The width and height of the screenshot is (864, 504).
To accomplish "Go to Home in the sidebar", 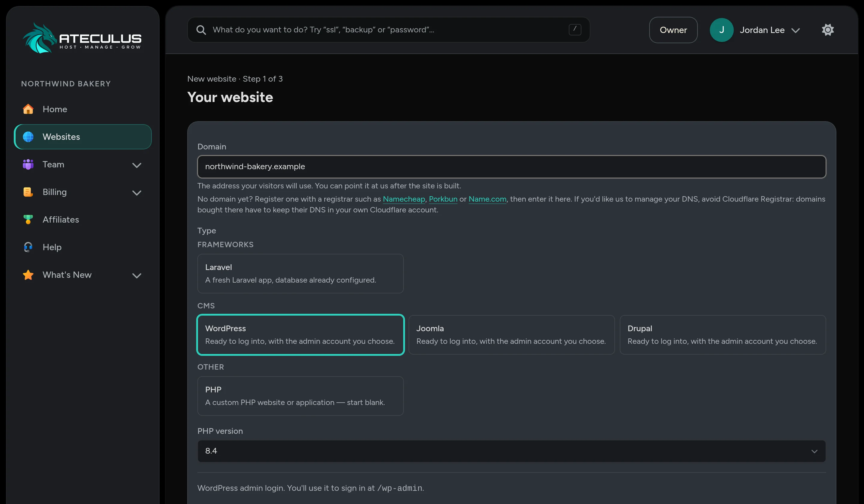I will point(82,109).
